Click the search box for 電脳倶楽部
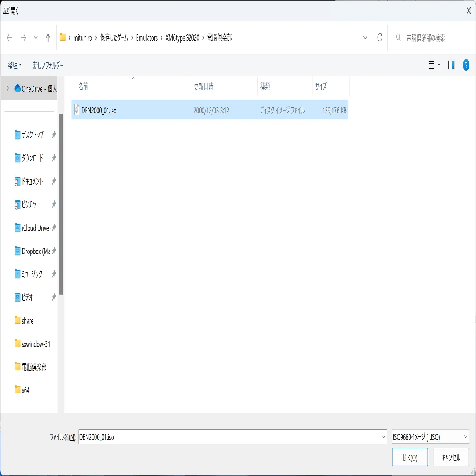Screen dimensions: 476x476 431,38
